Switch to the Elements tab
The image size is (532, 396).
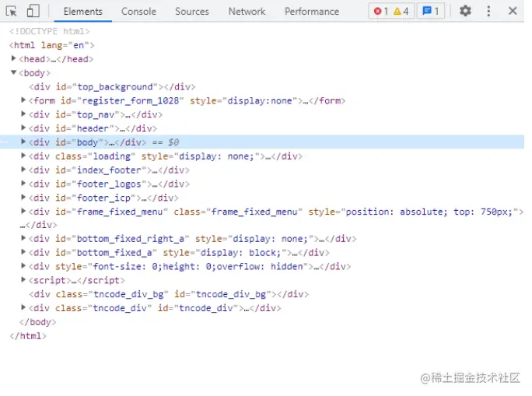(82, 12)
